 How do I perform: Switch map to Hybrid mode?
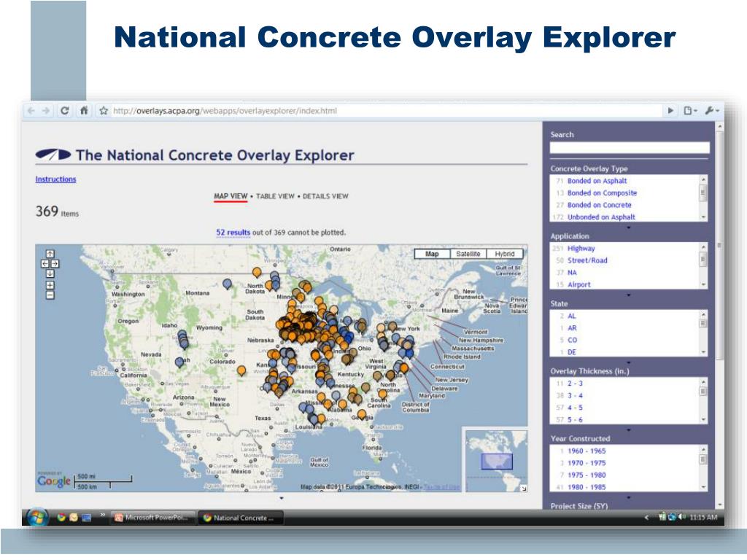[x=505, y=254]
